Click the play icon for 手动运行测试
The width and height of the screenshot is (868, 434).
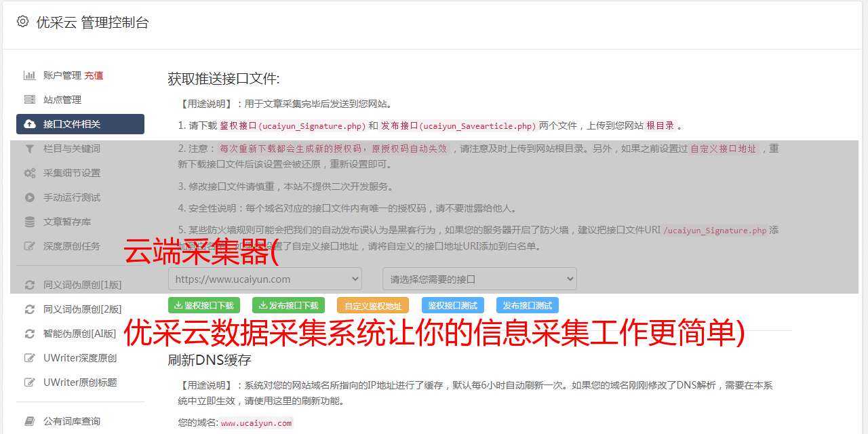pos(30,197)
